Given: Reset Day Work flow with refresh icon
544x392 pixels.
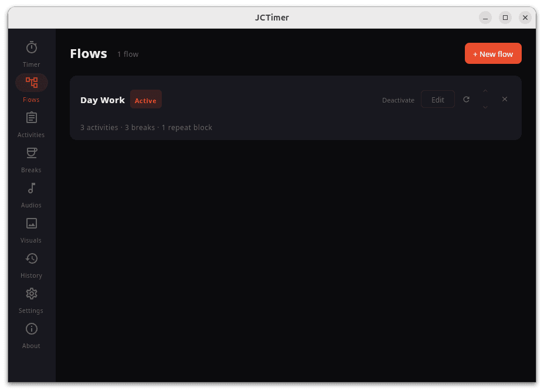Looking at the screenshot, I should [466, 100].
